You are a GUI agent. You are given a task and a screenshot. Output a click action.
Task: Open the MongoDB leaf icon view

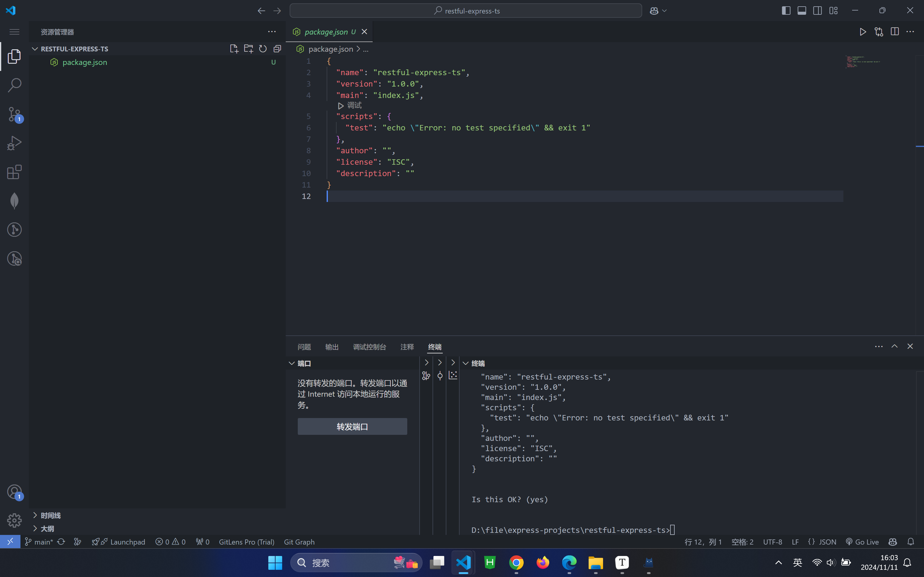[x=14, y=201]
